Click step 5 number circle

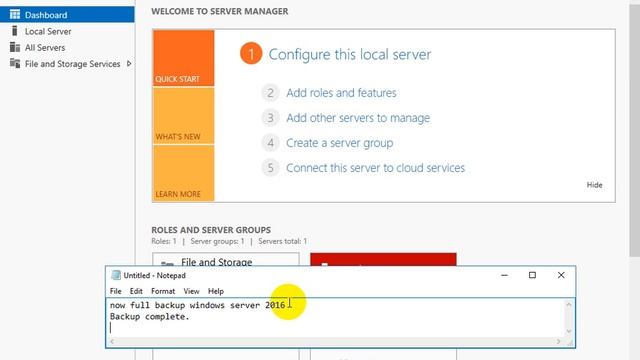point(270,168)
